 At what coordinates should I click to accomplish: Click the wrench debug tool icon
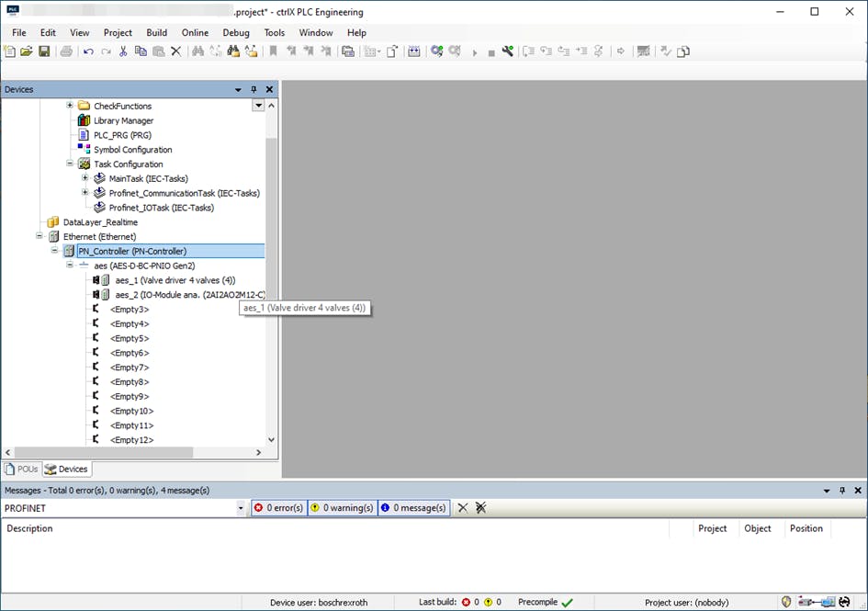click(507, 51)
